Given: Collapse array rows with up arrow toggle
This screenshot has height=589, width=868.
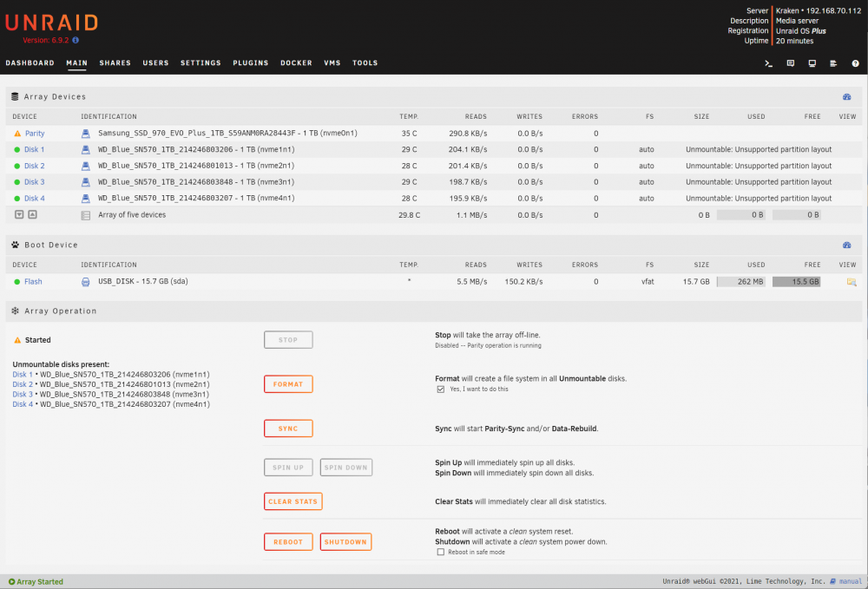Looking at the screenshot, I should click(x=33, y=214).
